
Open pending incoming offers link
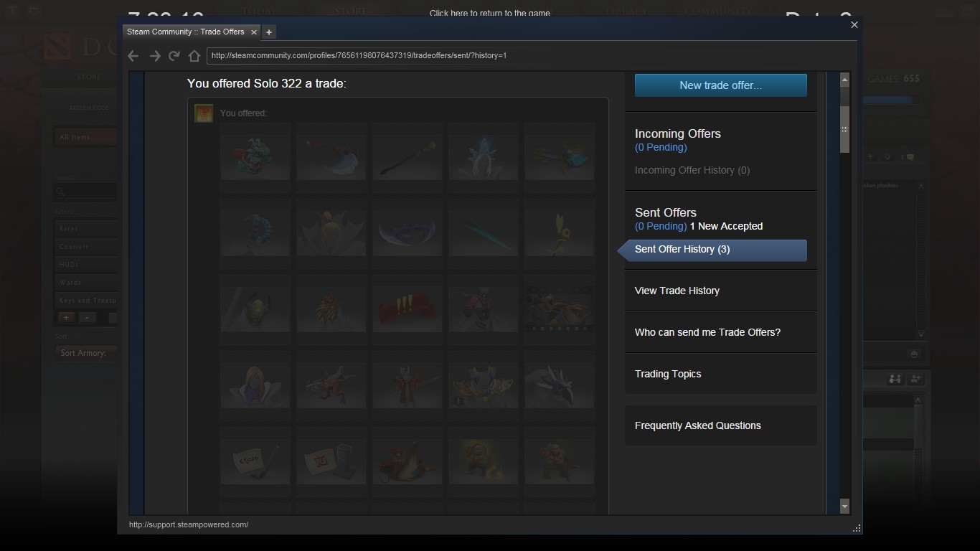[x=661, y=147]
